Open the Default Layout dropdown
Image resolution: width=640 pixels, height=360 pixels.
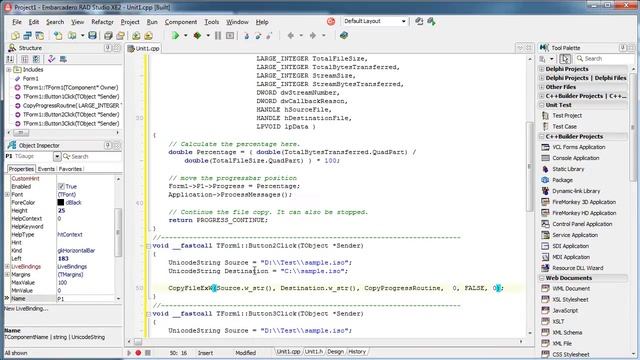403,21
